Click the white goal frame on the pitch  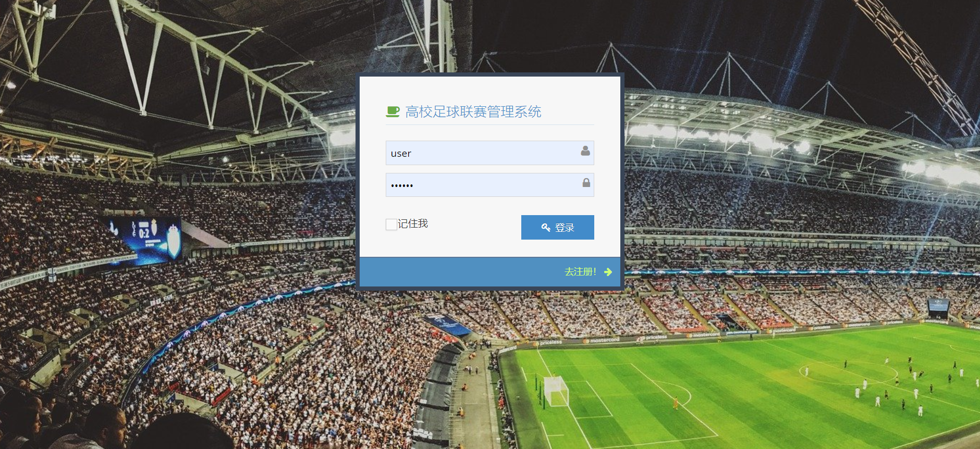[x=556, y=391]
